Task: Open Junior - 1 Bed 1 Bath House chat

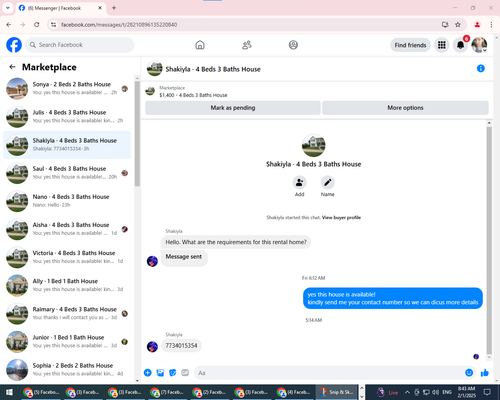Action: coord(67,342)
